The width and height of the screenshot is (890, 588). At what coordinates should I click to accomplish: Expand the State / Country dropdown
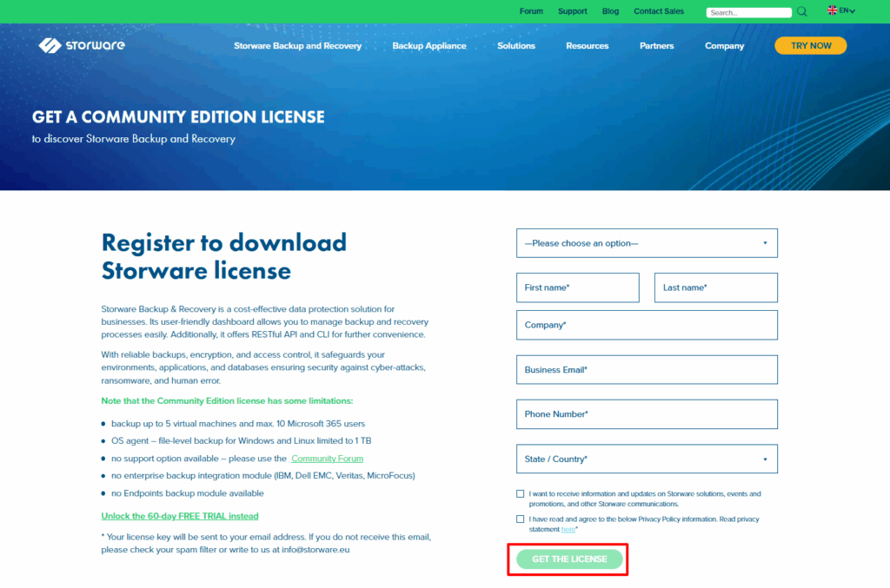click(647, 459)
